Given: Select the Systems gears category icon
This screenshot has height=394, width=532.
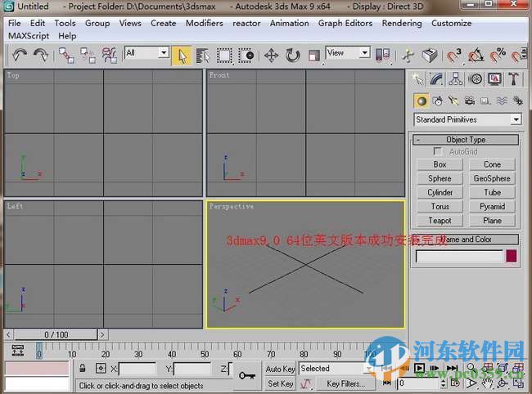Looking at the screenshot, I should coord(518,101).
